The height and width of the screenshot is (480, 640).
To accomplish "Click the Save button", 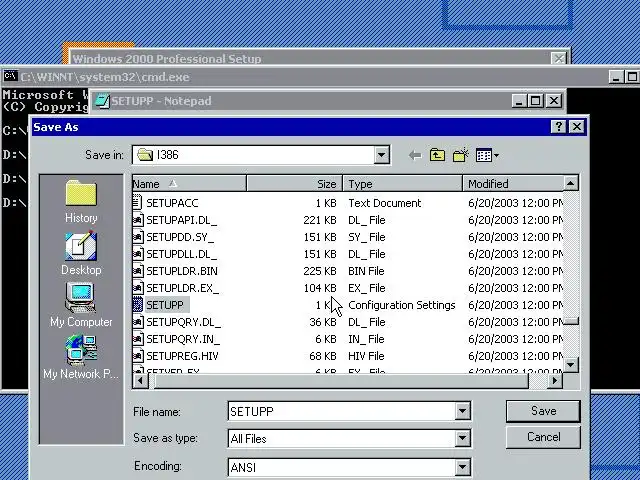I will coord(543,411).
